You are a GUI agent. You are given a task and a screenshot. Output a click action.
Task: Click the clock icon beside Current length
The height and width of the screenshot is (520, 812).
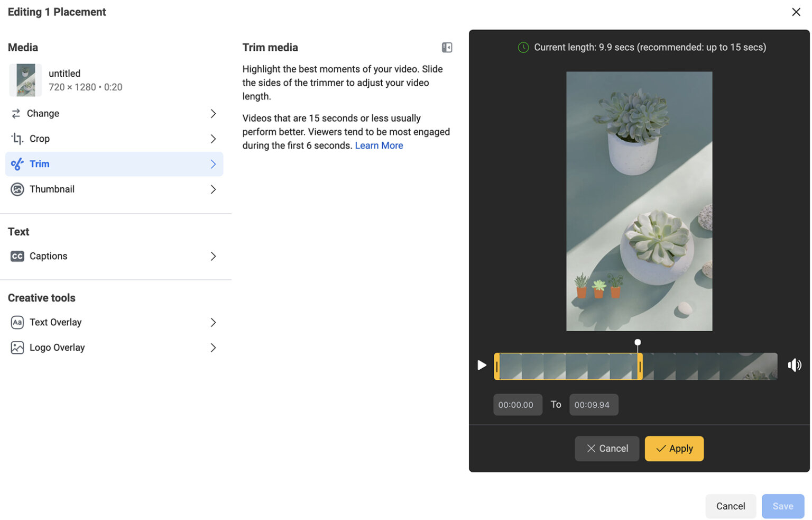click(523, 47)
